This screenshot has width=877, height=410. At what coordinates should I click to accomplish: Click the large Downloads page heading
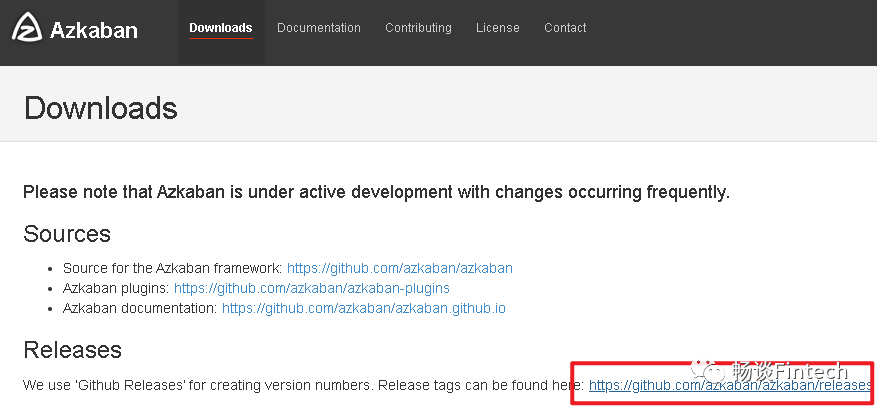[x=100, y=108]
